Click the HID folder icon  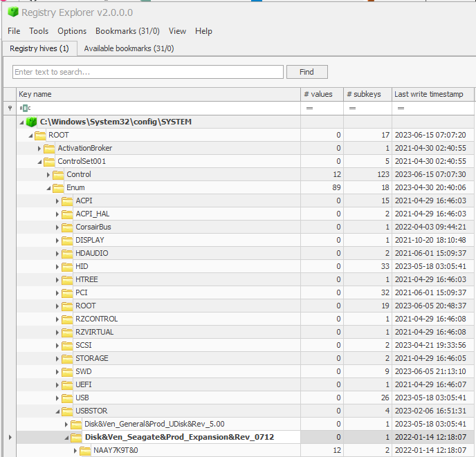[x=67, y=267]
